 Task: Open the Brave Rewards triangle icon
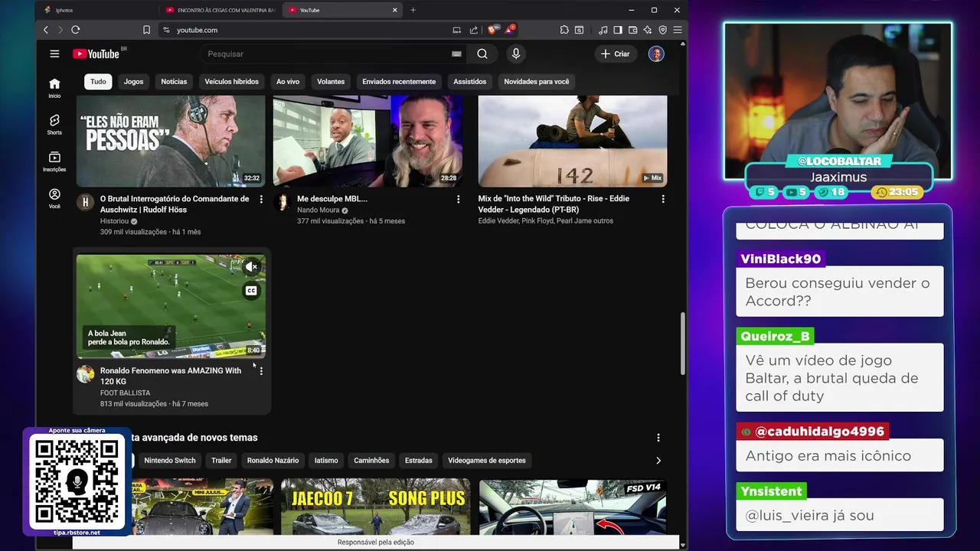point(509,30)
